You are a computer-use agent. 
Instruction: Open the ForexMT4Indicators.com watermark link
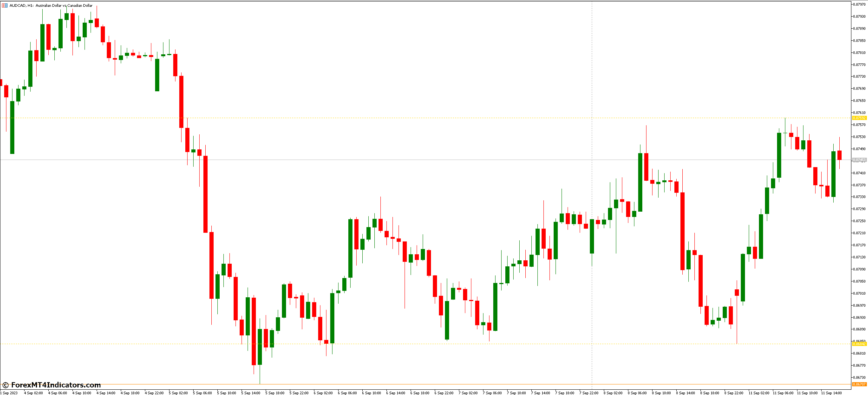pos(56,385)
